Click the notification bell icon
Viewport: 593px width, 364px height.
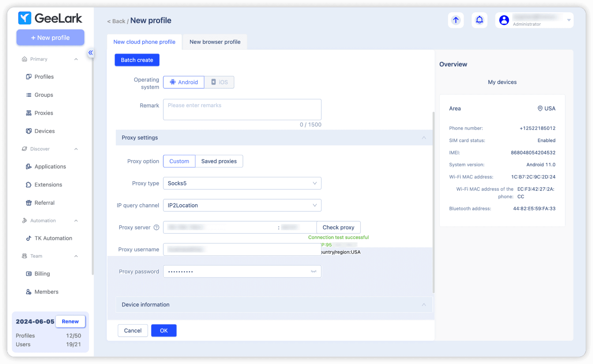pyautogui.click(x=479, y=20)
